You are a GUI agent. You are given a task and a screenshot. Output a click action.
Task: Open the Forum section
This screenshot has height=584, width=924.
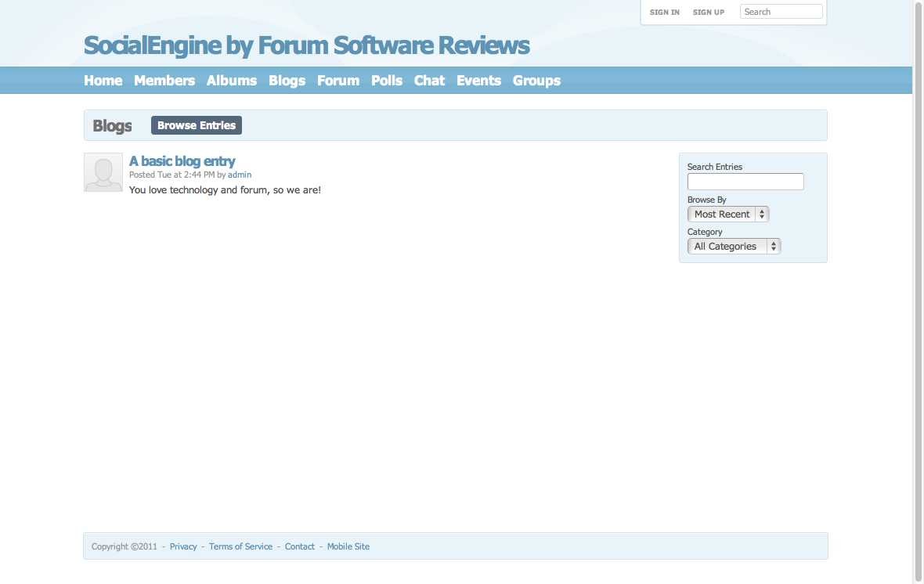[338, 81]
